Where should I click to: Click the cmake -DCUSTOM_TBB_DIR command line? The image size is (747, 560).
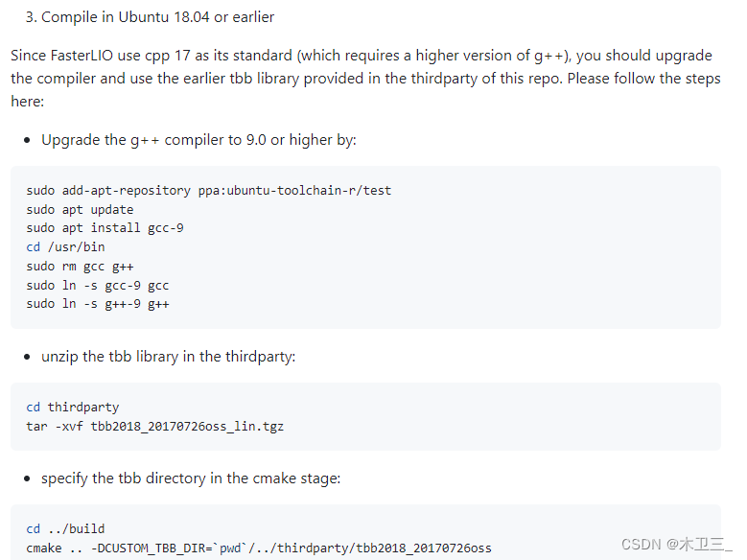[259, 548]
